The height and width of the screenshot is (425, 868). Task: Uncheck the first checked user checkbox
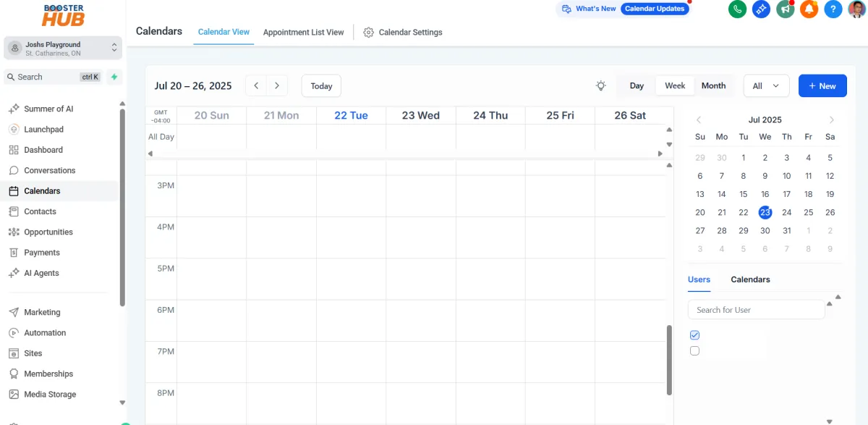694,335
